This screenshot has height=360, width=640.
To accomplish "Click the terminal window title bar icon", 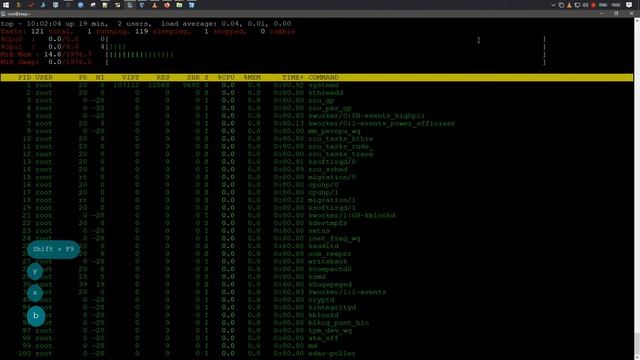I will tap(3, 14).
